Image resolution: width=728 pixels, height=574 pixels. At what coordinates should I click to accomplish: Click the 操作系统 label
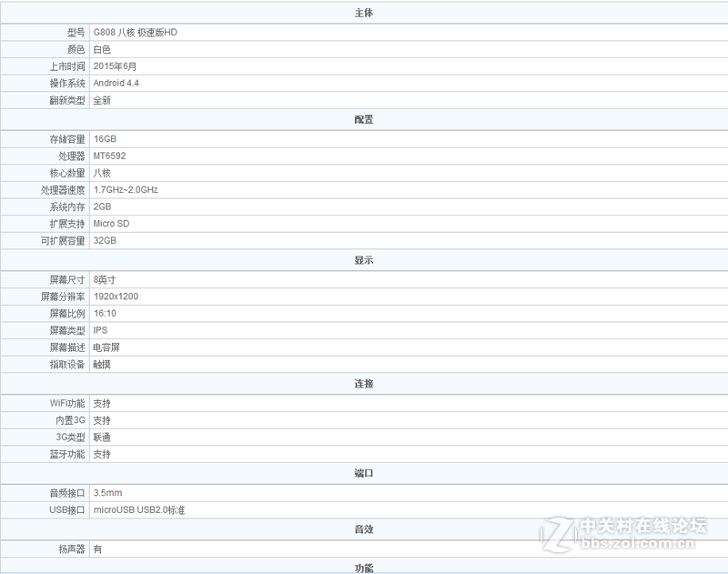point(67,83)
